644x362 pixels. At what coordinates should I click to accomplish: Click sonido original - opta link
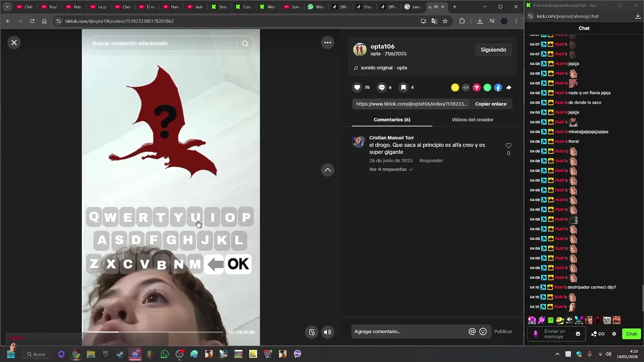pyautogui.click(x=383, y=68)
